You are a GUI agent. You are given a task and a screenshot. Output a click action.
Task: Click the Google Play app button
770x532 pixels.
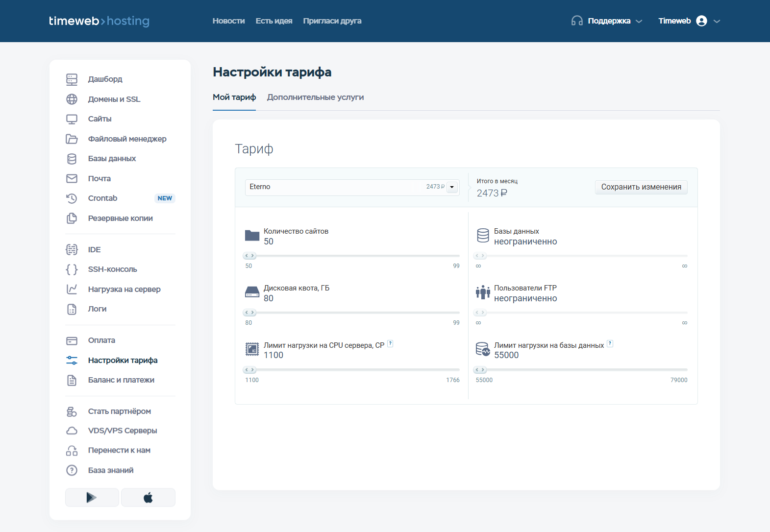click(x=92, y=498)
